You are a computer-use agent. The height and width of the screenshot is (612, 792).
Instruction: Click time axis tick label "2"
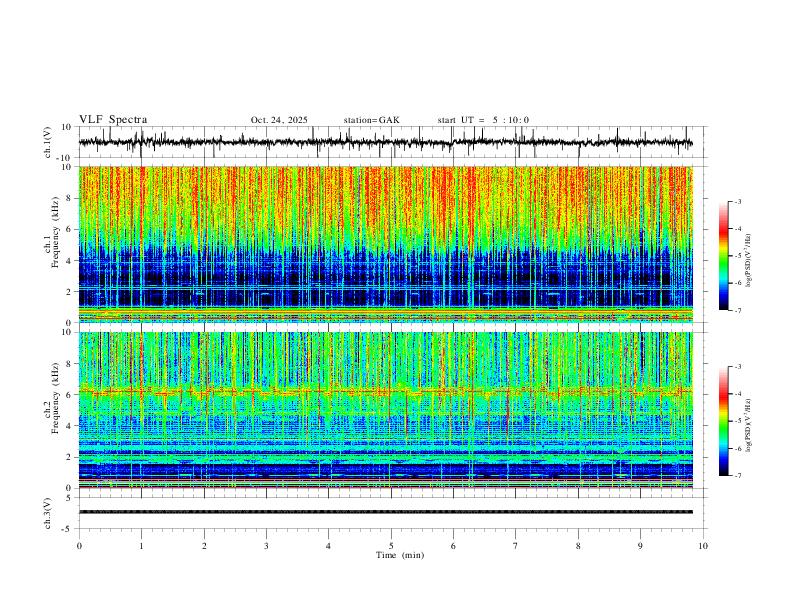coord(204,546)
